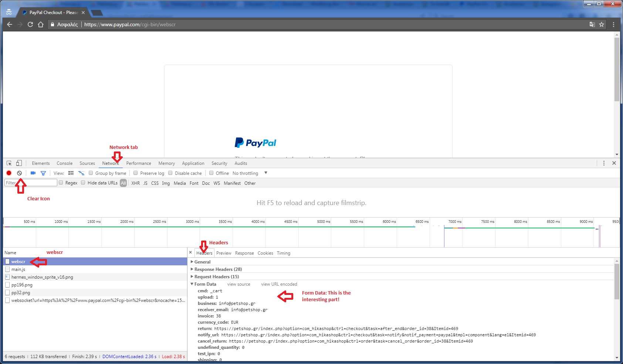Switch to the Performance tab
The height and width of the screenshot is (364, 623).
pyautogui.click(x=139, y=163)
